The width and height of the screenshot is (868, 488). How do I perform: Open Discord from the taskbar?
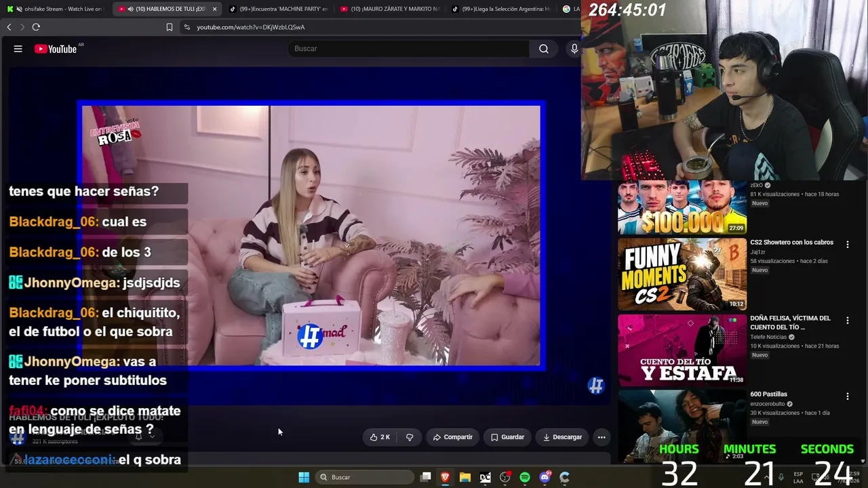click(545, 477)
